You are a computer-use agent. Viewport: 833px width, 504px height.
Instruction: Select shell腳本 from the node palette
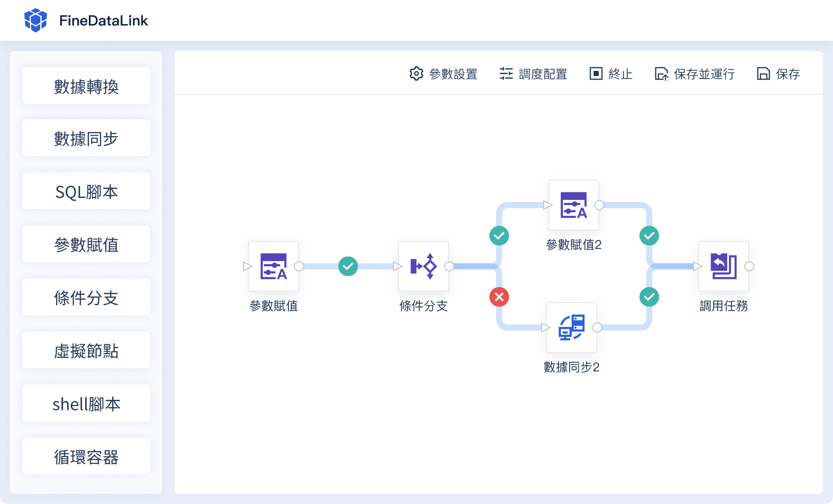86,403
